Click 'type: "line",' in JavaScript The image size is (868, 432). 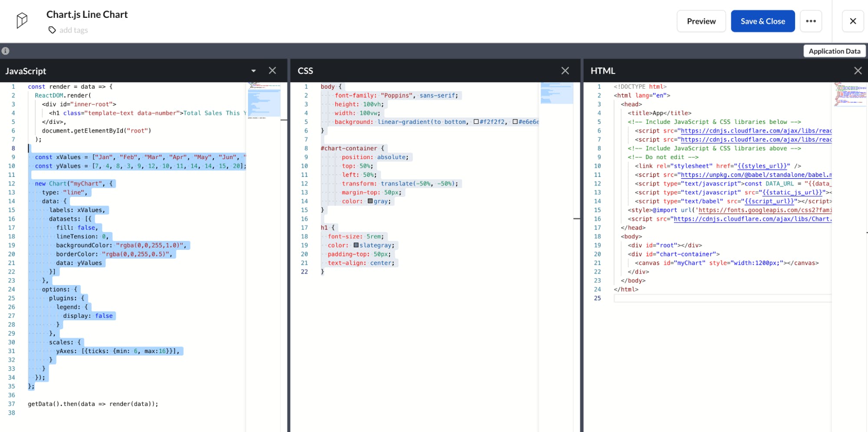pyautogui.click(x=64, y=193)
